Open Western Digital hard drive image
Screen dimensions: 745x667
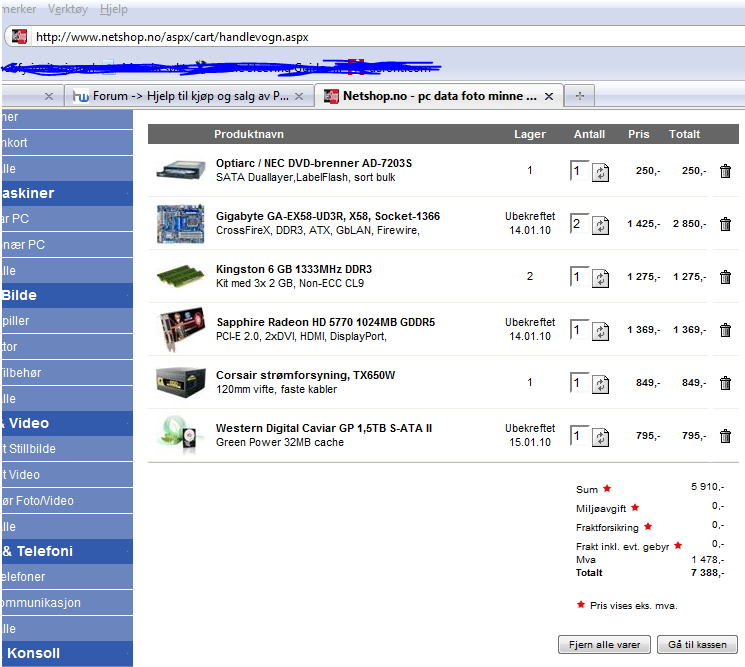(x=181, y=435)
